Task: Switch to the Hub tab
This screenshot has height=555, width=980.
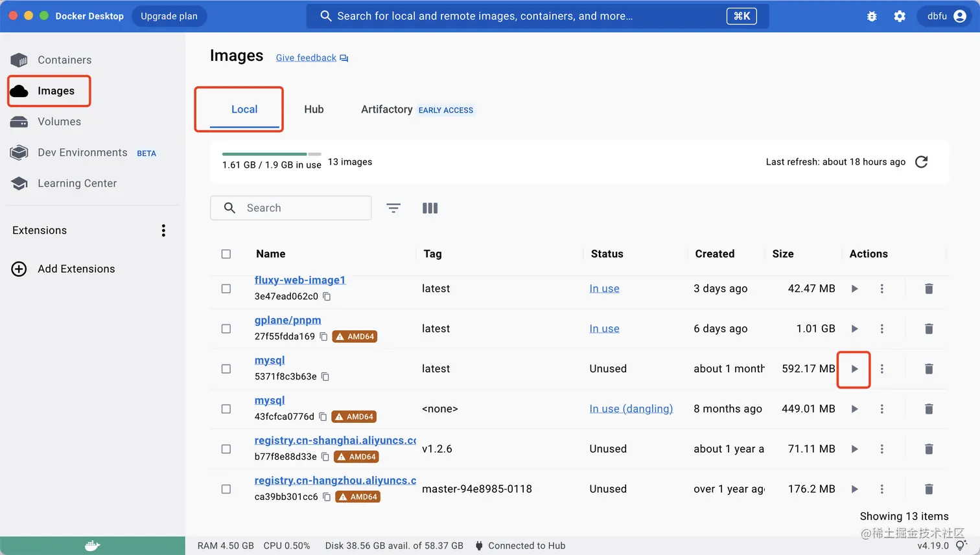Action: tap(314, 109)
